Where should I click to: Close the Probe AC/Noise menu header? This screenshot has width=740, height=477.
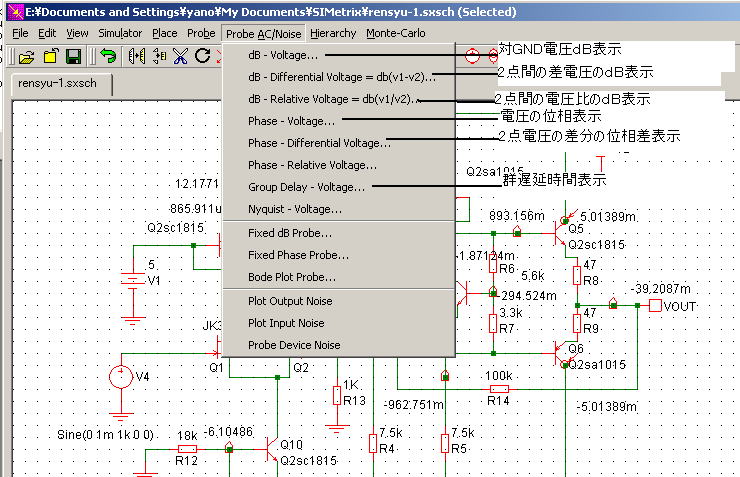pyautogui.click(x=263, y=34)
